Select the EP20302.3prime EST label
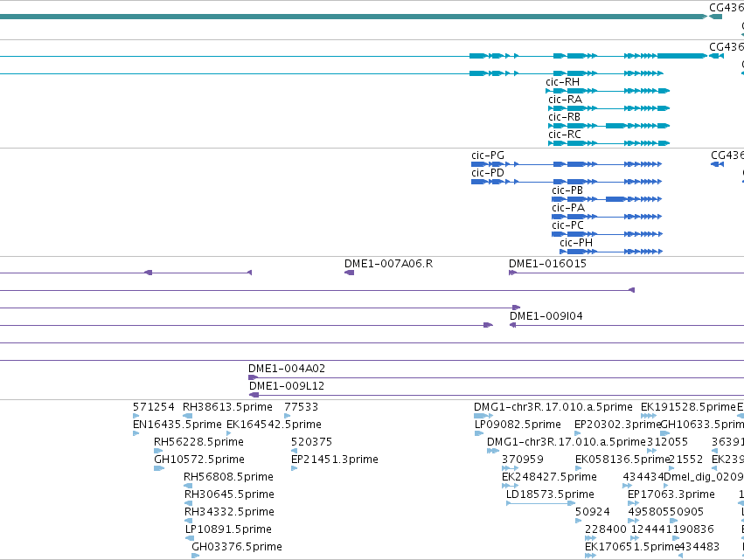744x560 pixels. 617,425
